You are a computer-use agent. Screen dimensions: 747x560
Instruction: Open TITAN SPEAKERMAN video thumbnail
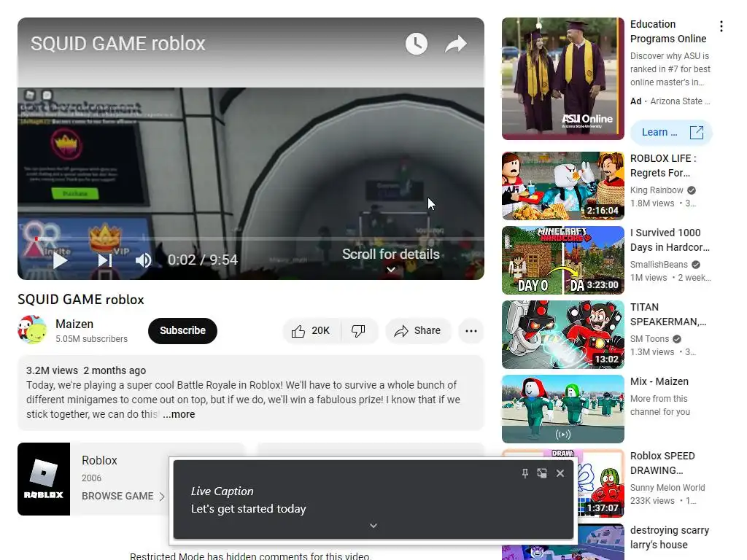click(562, 334)
